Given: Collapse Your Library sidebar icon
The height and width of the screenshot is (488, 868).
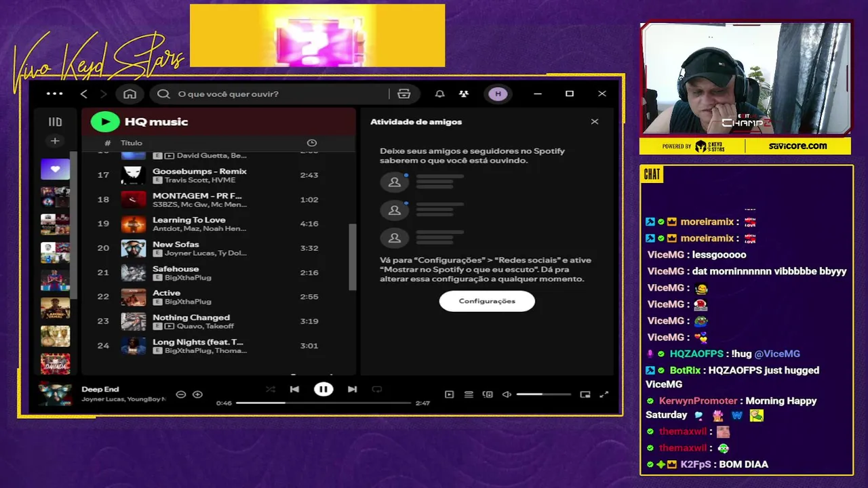Looking at the screenshot, I should (55, 122).
